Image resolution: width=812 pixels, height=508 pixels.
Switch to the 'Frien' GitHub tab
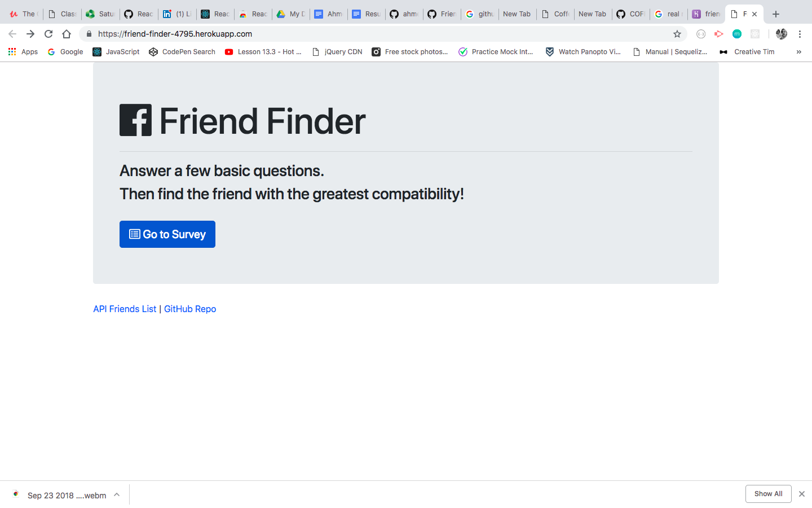(442, 14)
